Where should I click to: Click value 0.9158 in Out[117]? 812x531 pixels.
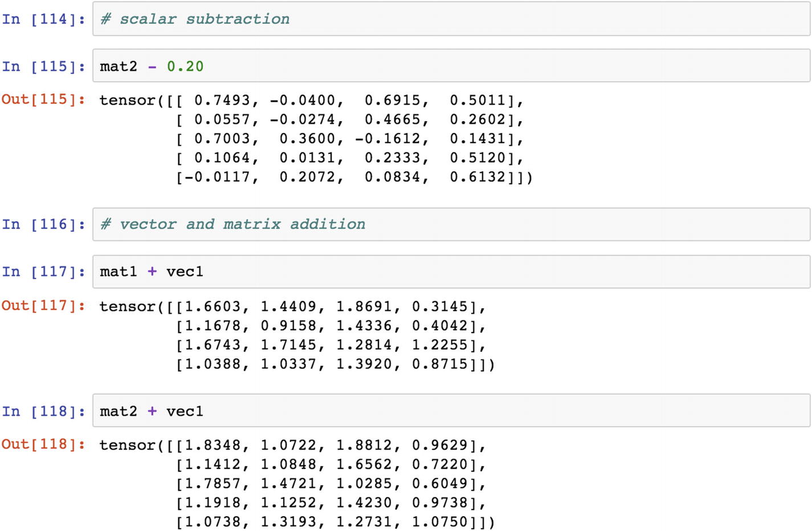pyautogui.click(x=288, y=326)
